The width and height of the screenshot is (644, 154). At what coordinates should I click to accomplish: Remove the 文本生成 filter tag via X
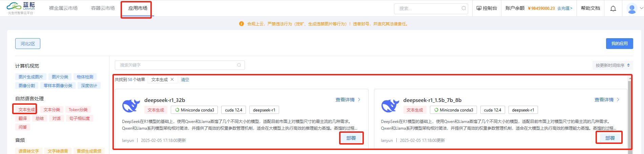[172, 79]
